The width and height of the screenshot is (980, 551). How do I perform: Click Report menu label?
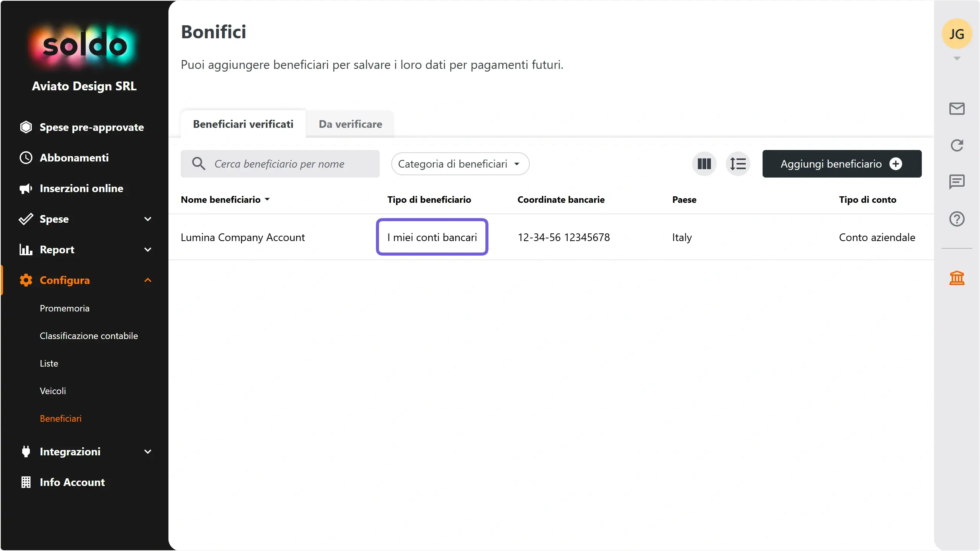click(x=57, y=249)
